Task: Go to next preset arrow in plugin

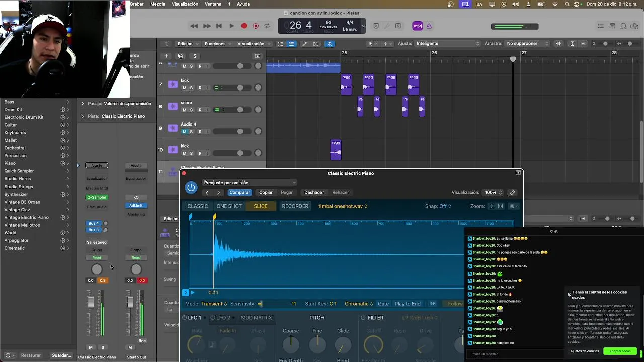Action: coord(218,192)
